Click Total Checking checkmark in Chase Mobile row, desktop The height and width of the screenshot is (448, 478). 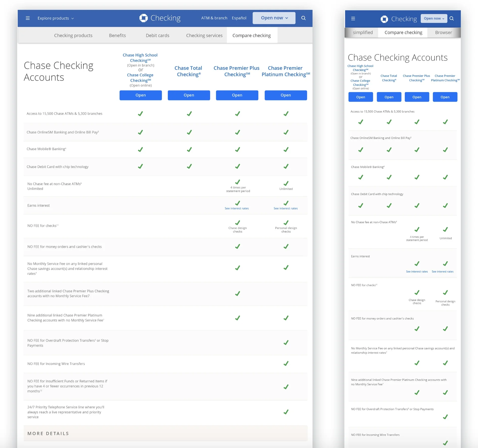coord(189,149)
